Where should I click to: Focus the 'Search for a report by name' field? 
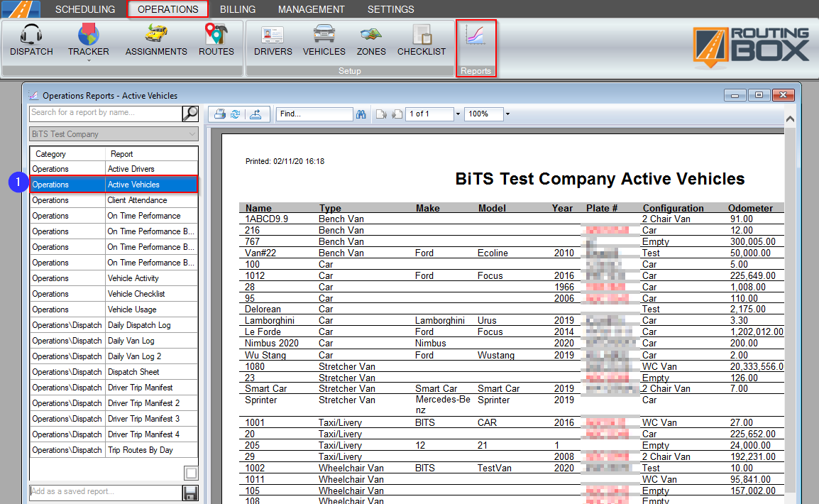pyautogui.click(x=106, y=114)
